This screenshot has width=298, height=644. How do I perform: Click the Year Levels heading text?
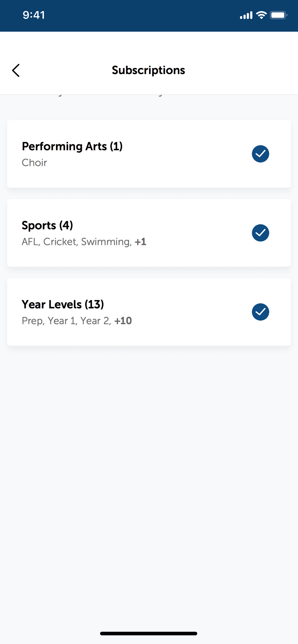coord(52,304)
